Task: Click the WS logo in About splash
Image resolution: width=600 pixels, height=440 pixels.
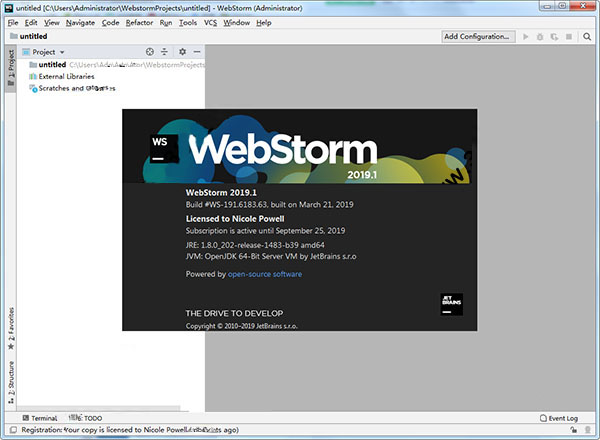Action: pos(164,149)
